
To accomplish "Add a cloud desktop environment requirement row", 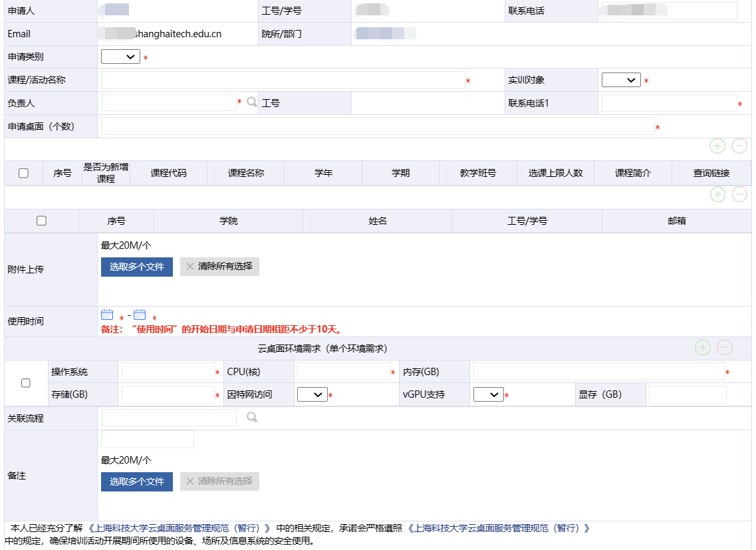I will tap(703, 347).
